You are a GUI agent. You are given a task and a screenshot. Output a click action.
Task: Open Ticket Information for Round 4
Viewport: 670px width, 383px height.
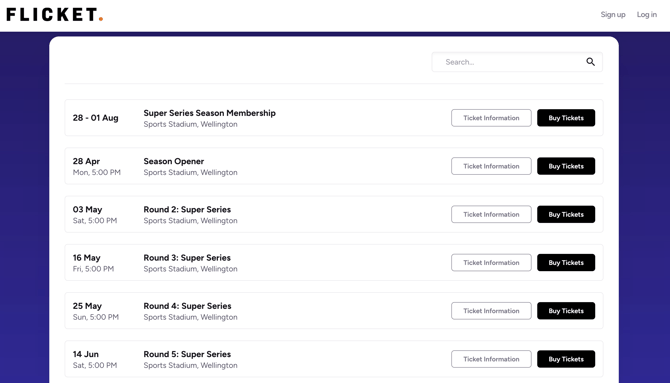491,311
